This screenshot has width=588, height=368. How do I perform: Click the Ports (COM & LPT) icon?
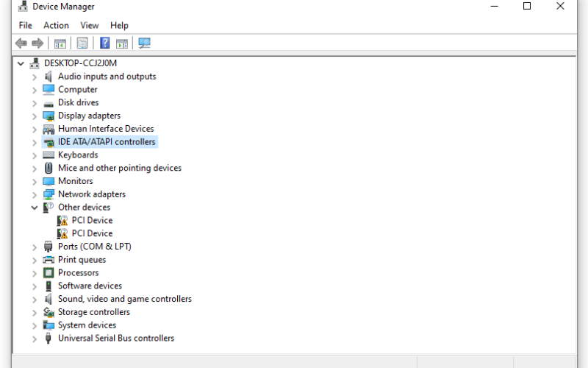pyautogui.click(x=49, y=247)
